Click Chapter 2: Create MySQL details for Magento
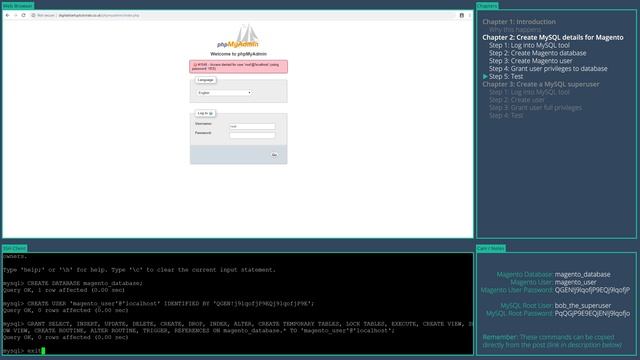Viewport: 640px width, 360px height. point(553,37)
